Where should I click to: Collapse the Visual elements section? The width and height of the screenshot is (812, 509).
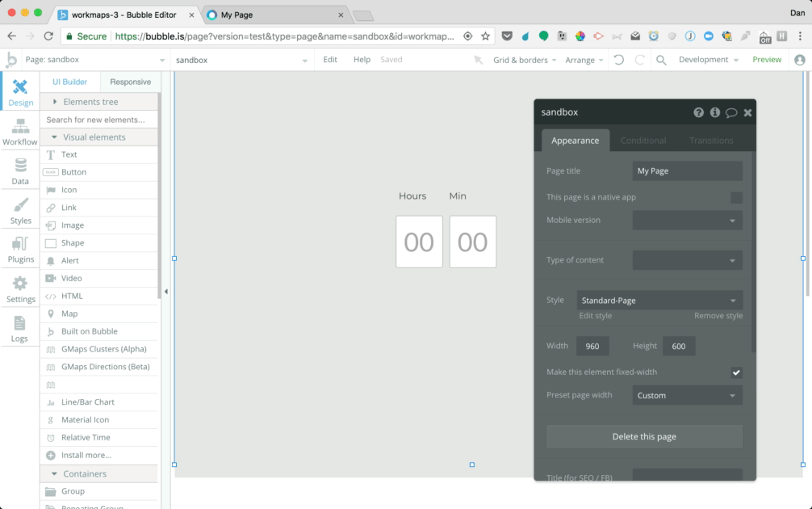click(x=99, y=137)
